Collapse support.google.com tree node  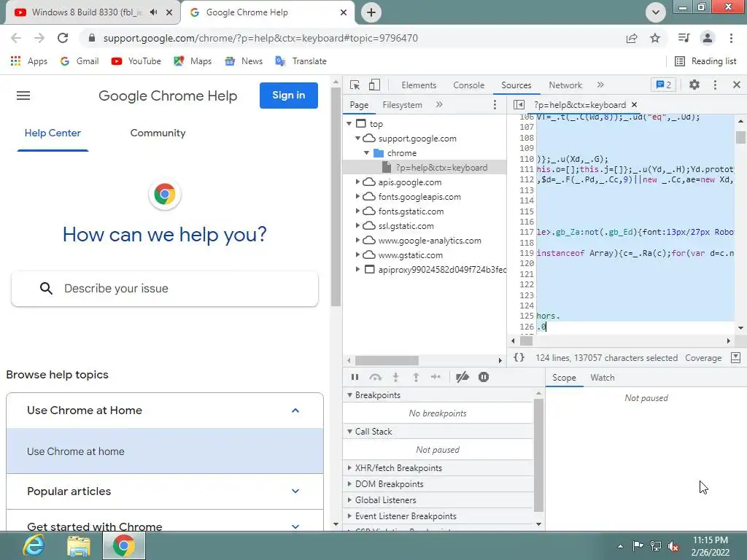(x=357, y=139)
